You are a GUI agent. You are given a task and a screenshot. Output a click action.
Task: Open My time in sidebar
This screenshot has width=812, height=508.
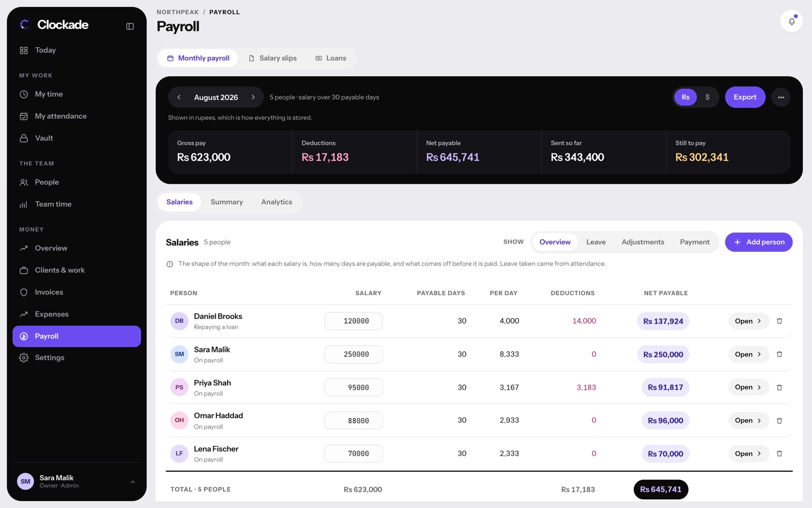point(77,94)
